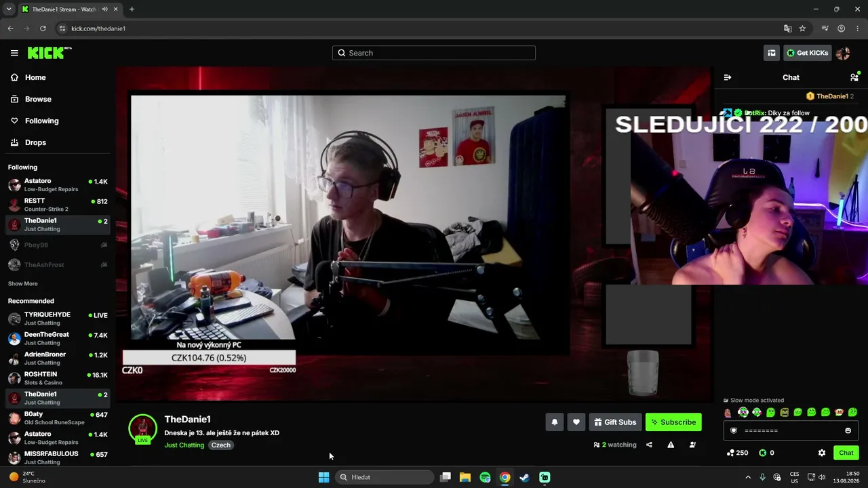Open the TheDanie1 Stream browser tab
This screenshot has height=488, width=868.
(x=69, y=9)
